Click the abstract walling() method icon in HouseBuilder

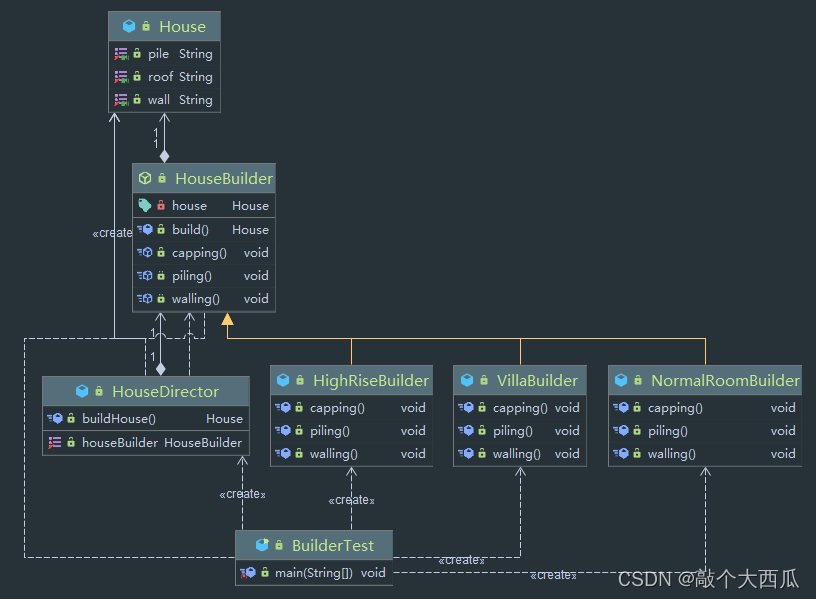point(145,298)
